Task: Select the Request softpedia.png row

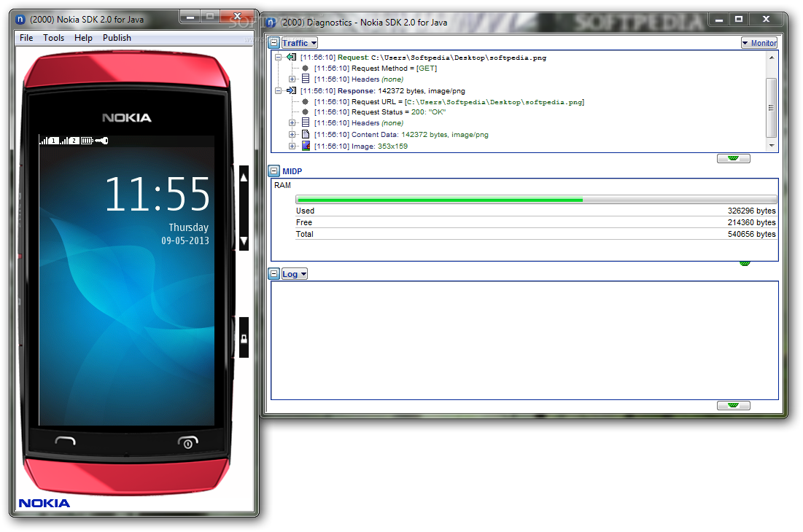Action: coord(423,58)
